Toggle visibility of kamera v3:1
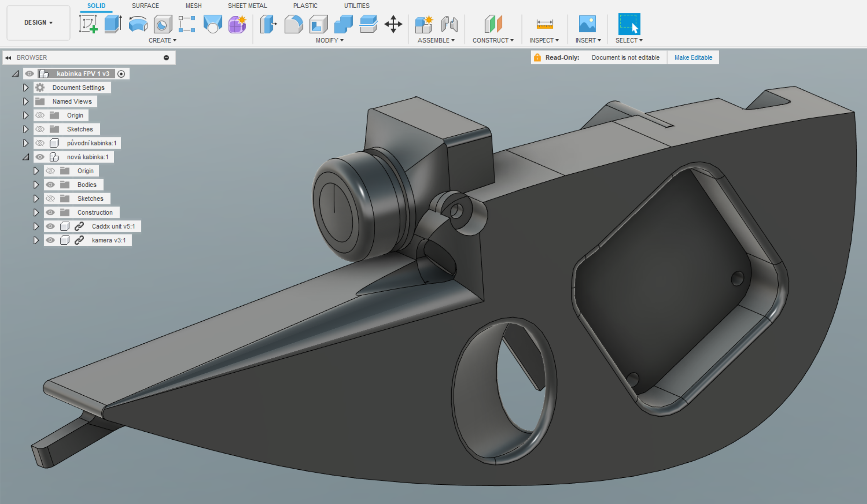 tap(50, 240)
